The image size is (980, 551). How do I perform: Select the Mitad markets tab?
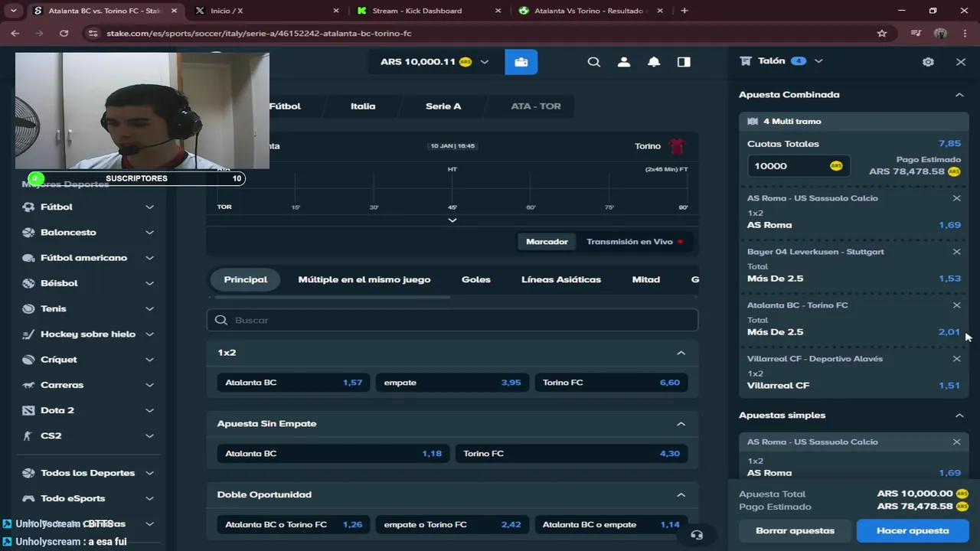coord(645,280)
